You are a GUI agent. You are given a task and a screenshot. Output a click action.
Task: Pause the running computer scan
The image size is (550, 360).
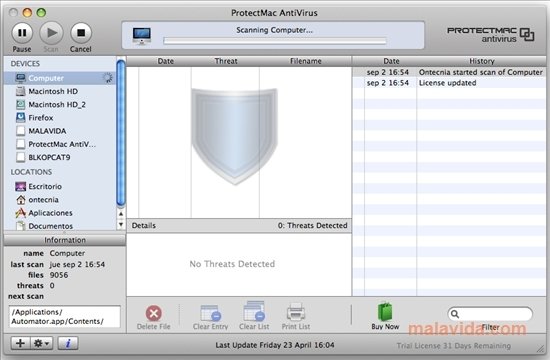(x=22, y=33)
